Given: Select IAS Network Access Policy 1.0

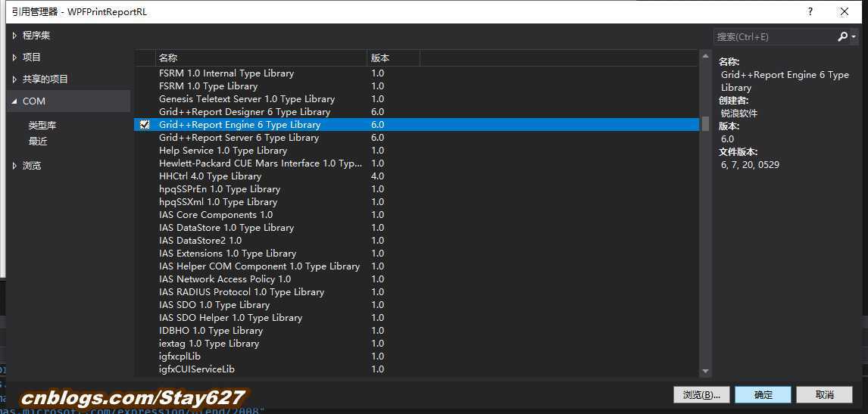Looking at the screenshot, I should click(417, 279).
